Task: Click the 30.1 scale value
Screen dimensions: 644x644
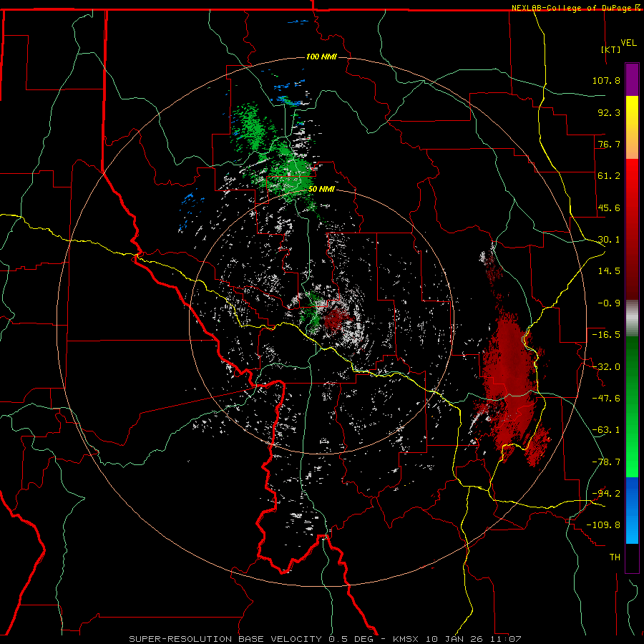Action: [609, 240]
